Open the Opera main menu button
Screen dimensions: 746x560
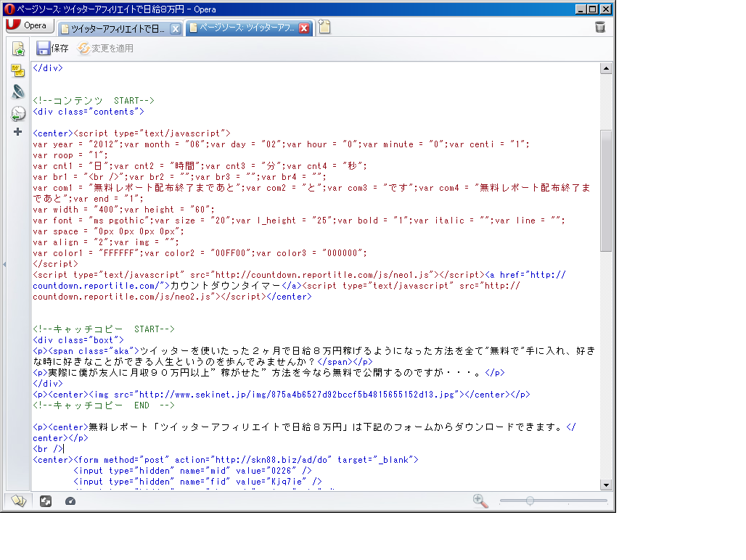tap(29, 25)
